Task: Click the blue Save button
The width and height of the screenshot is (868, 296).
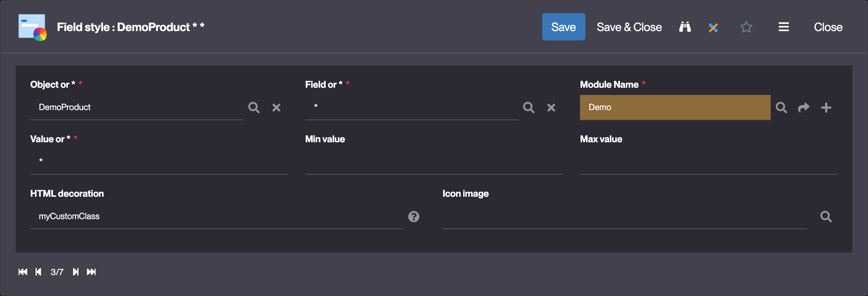Action: [563, 27]
